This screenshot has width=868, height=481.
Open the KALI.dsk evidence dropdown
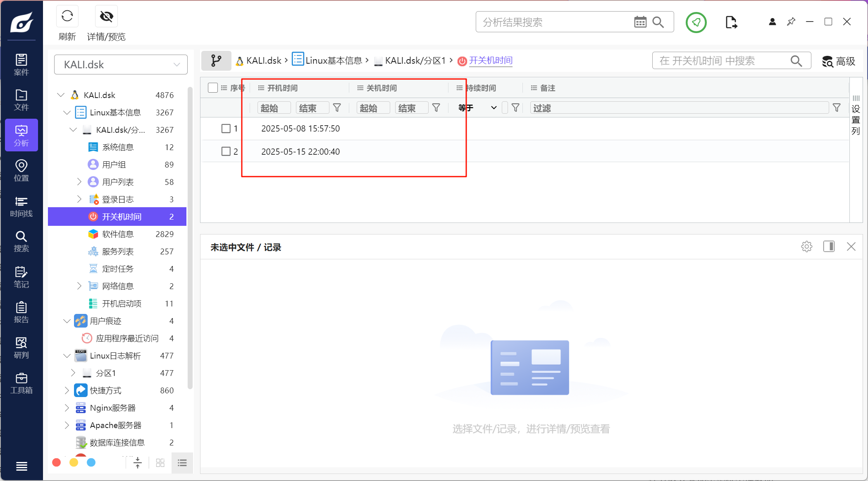pyautogui.click(x=121, y=65)
